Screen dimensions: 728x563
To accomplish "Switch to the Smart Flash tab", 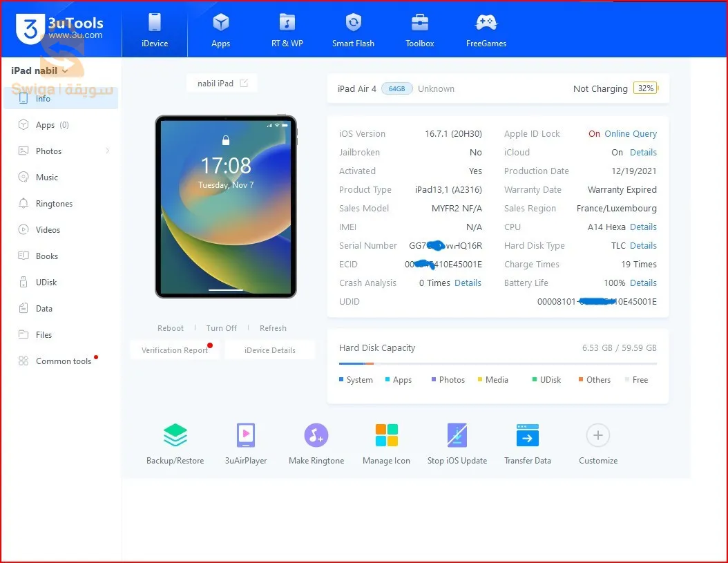I will tap(353, 30).
